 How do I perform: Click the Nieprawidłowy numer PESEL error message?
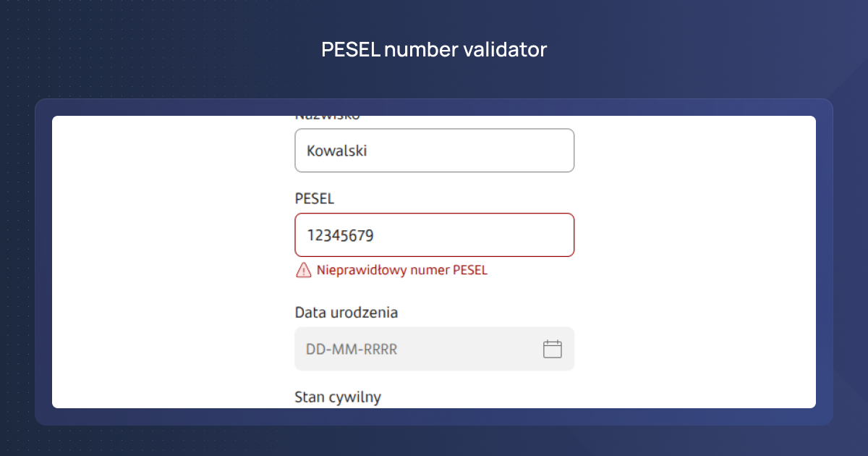[402, 271]
